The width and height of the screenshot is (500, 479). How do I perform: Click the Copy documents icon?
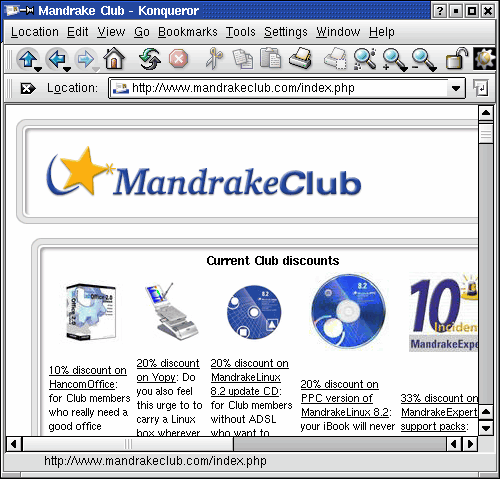click(x=243, y=59)
